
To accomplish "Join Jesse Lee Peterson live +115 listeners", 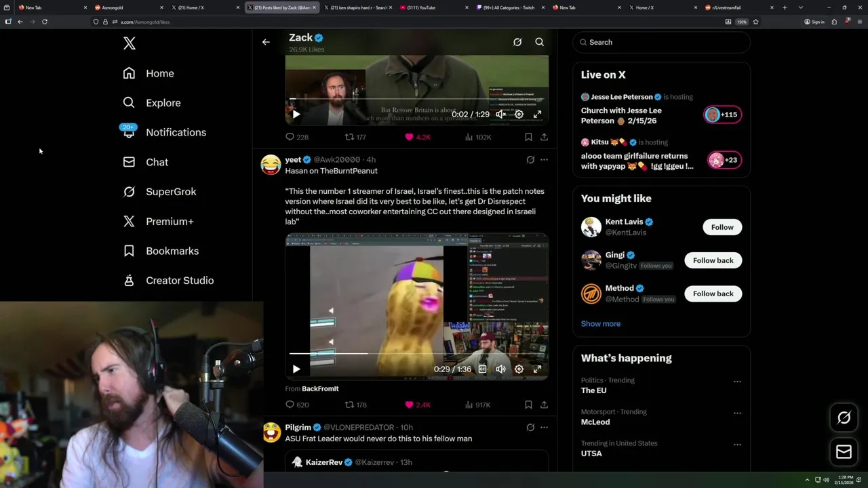I will 723,115.
